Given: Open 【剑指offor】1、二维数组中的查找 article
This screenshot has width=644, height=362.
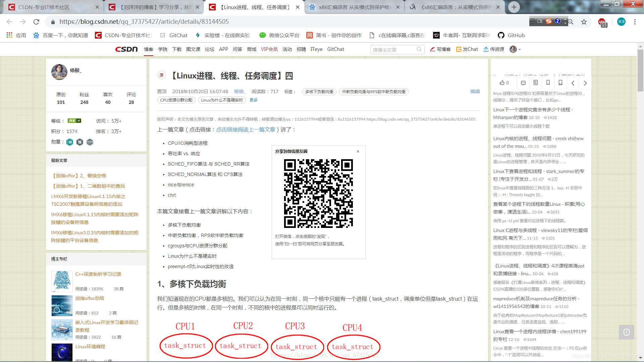Looking at the screenshot, I should pyautogui.click(x=88, y=186).
